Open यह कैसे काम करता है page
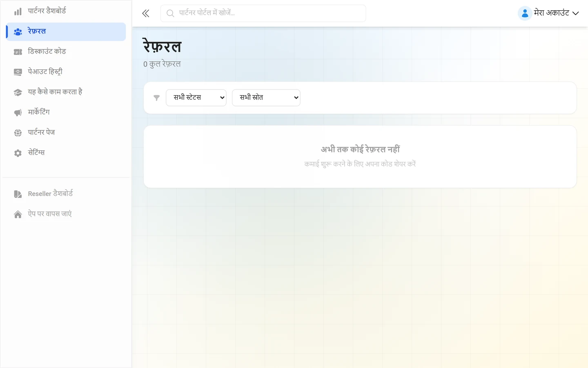The image size is (588, 368). [66, 92]
